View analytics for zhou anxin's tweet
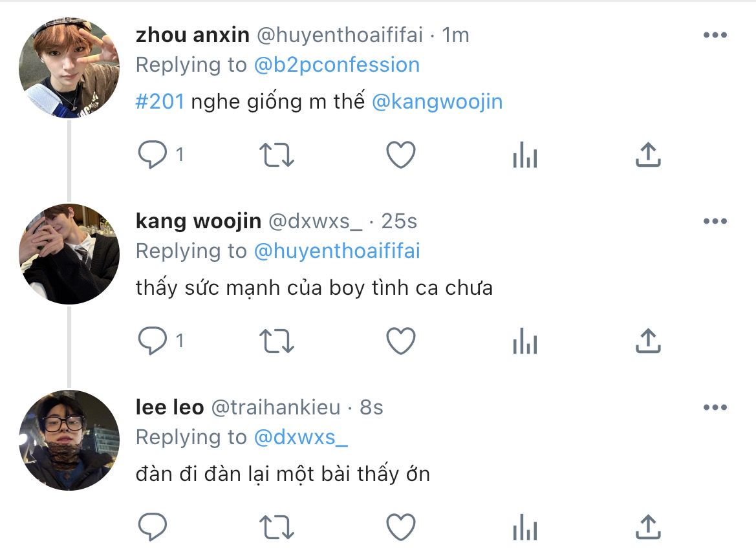The width and height of the screenshot is (756, 556). 525,155
